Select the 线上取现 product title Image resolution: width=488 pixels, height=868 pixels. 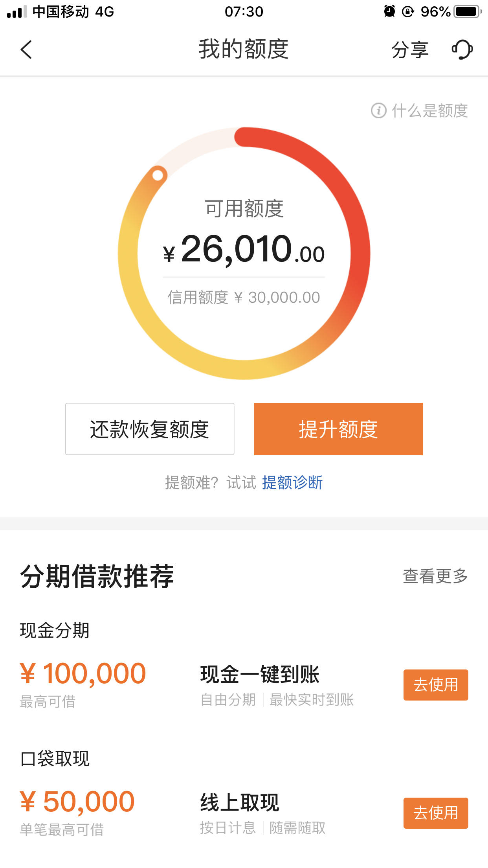coord(240,803)
